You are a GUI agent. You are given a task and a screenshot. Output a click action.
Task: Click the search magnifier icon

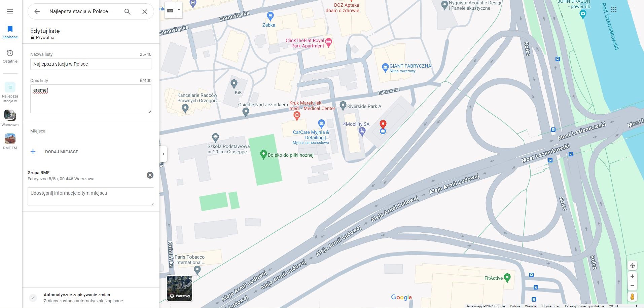click(x=128, y=11)
